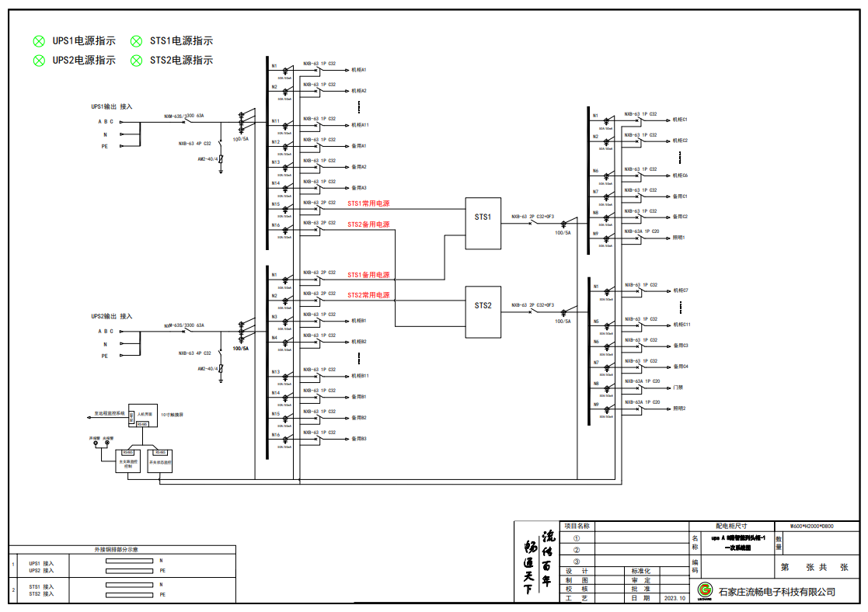Click the 照明1 output label
Screen dimensions: 868x612
(x=679, y=237)
